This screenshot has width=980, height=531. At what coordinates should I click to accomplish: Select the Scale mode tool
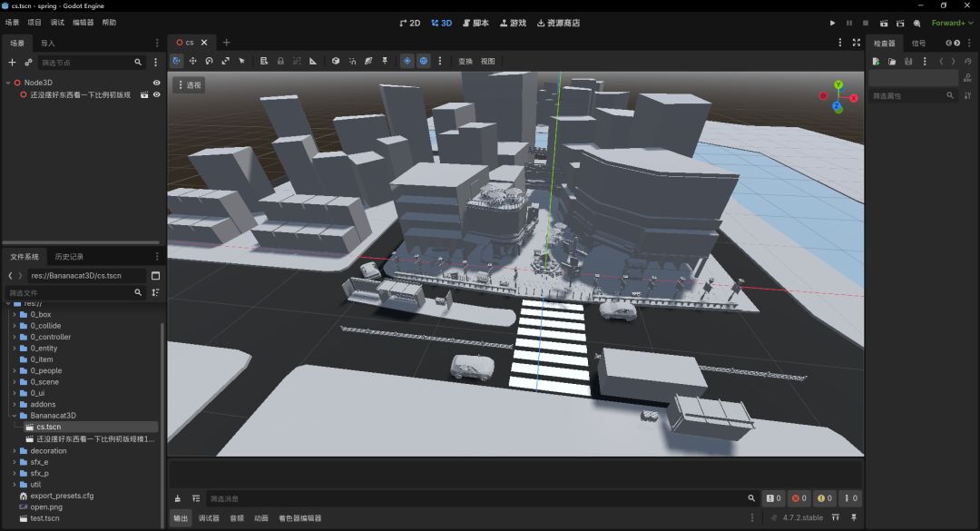point(225,61)
